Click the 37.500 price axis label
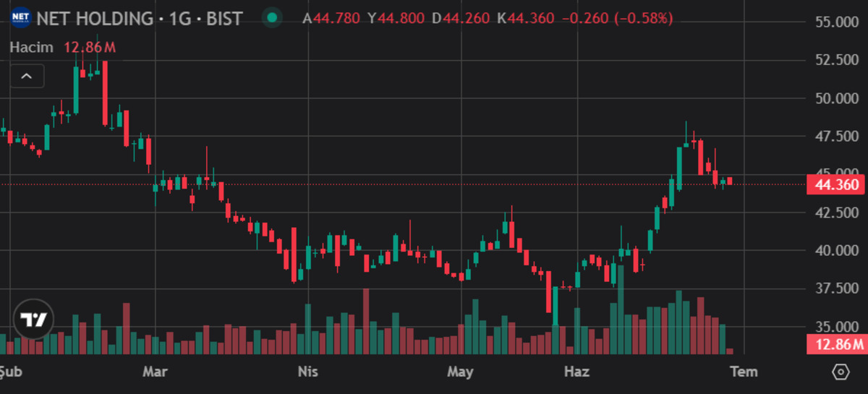Screen dimensions: 868x394 (837, 289)
